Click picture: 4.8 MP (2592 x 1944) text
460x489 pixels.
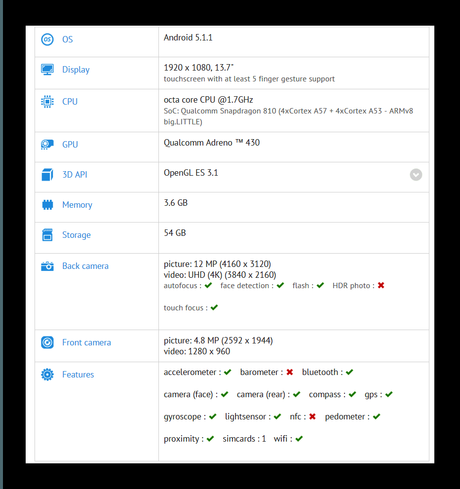(x=218, y=340)
